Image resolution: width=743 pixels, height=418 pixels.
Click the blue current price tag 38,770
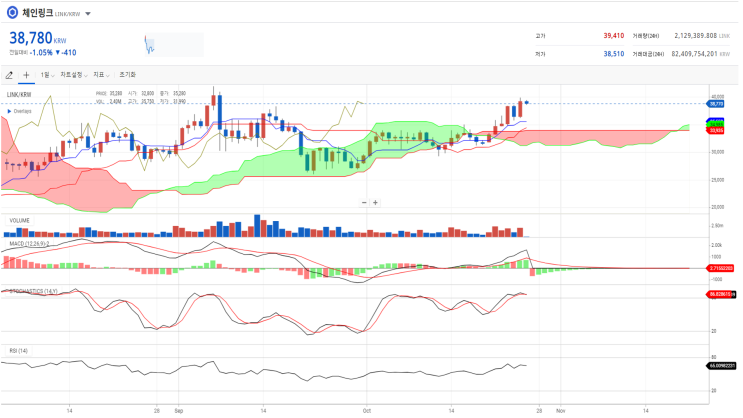tap(716, 104)
